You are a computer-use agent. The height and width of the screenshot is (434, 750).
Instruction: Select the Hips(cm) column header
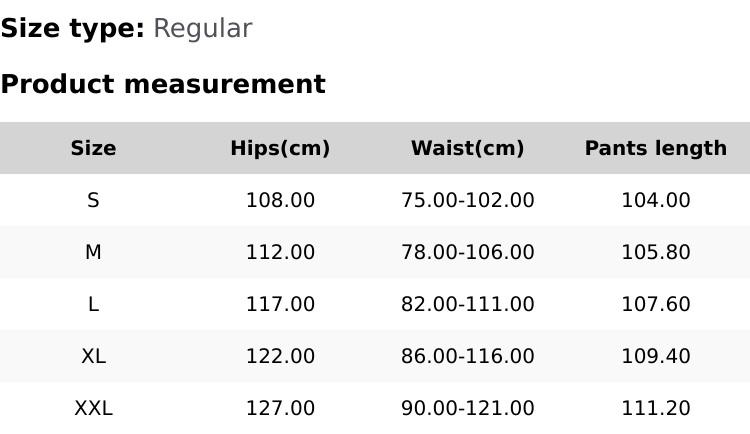click(x=280, y=148)
